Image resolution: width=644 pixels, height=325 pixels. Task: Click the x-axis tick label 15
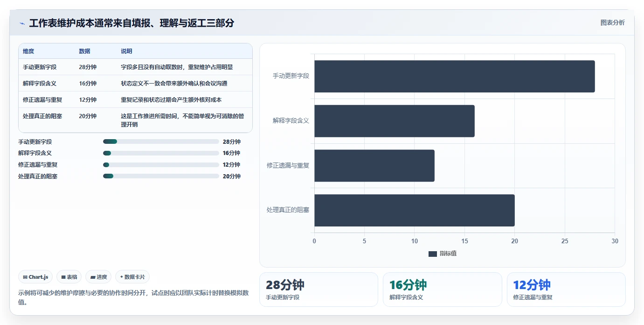click(464, 241)
